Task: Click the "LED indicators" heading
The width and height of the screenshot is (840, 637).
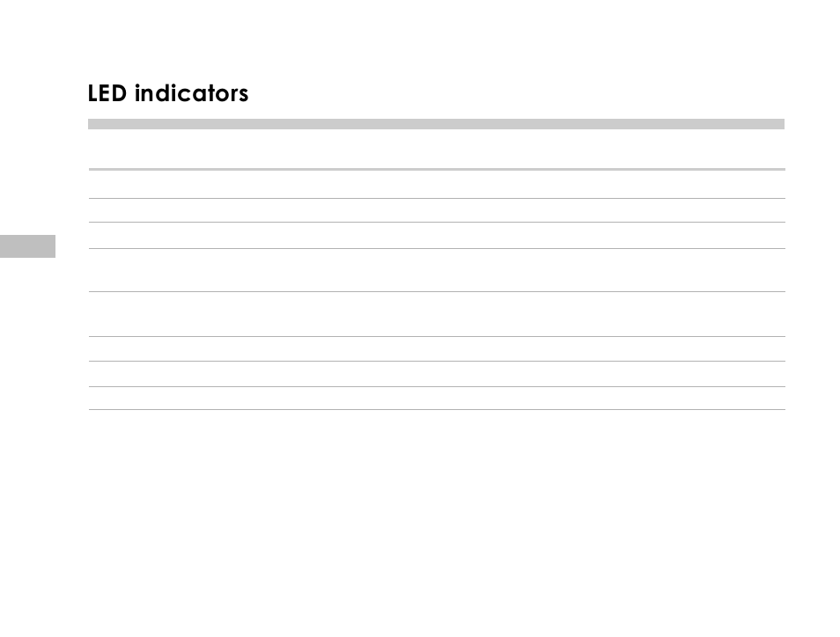Action: (167, 93)
